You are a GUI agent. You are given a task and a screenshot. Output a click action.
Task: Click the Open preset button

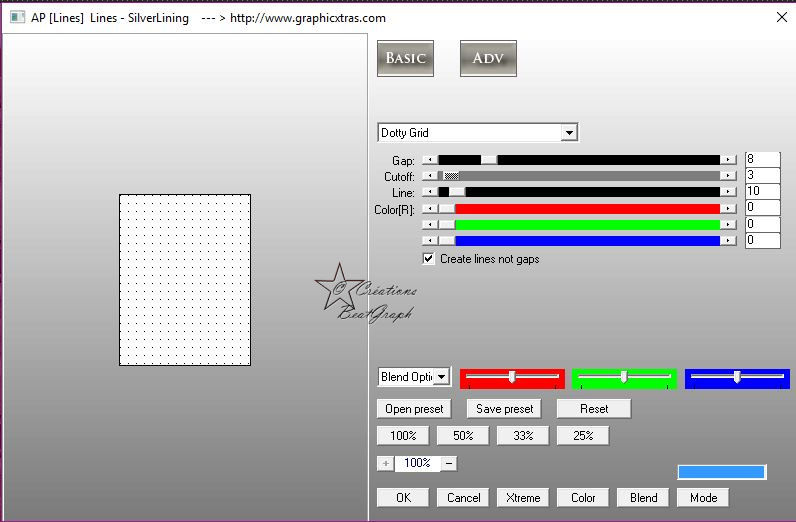414,409
